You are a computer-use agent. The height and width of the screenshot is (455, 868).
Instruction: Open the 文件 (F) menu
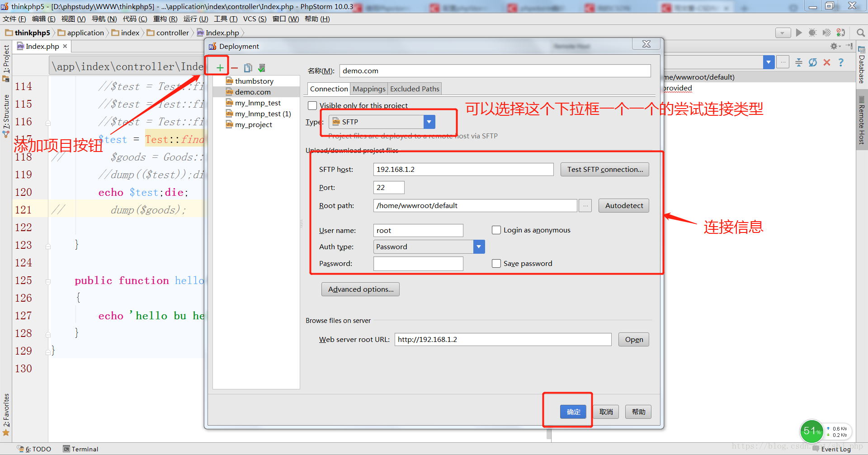click(x=14, y=19)
